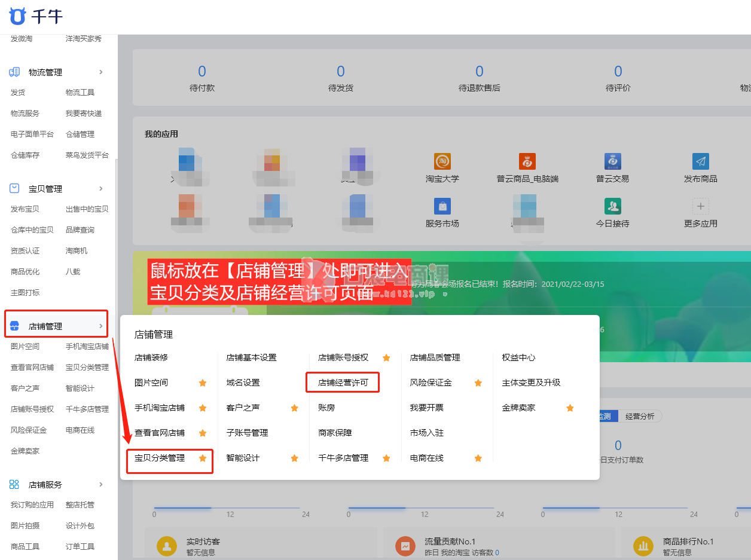Open 账房 menu entry

coord(326,408)
